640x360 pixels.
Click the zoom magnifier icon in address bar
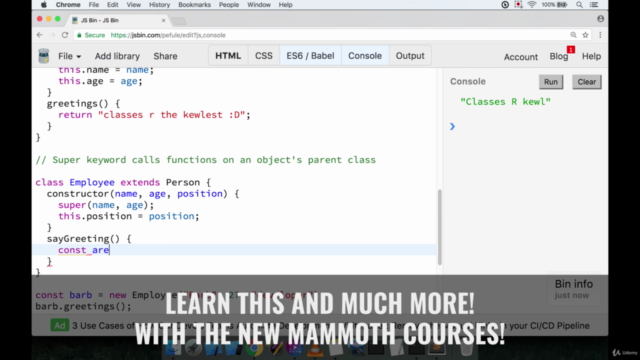[573, 35]
